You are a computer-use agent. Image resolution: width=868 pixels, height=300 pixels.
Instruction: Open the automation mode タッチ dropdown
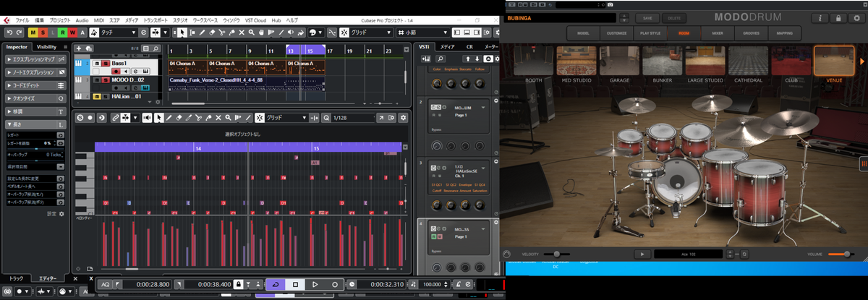click(x=118, y=33)
